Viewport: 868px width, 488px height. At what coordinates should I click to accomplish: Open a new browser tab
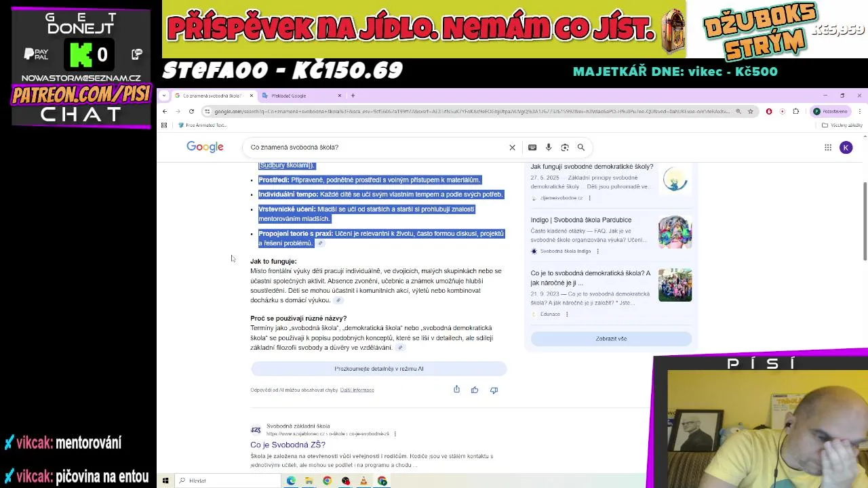(x=353, y=96)
